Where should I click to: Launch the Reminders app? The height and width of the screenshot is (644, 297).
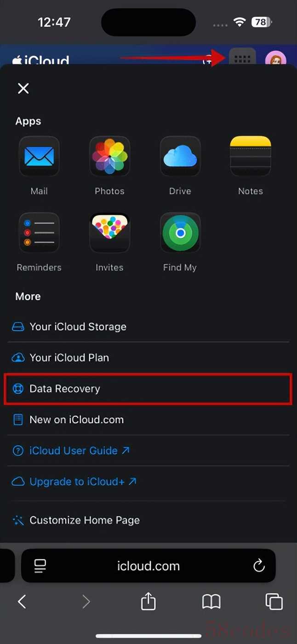click(39, 233)
